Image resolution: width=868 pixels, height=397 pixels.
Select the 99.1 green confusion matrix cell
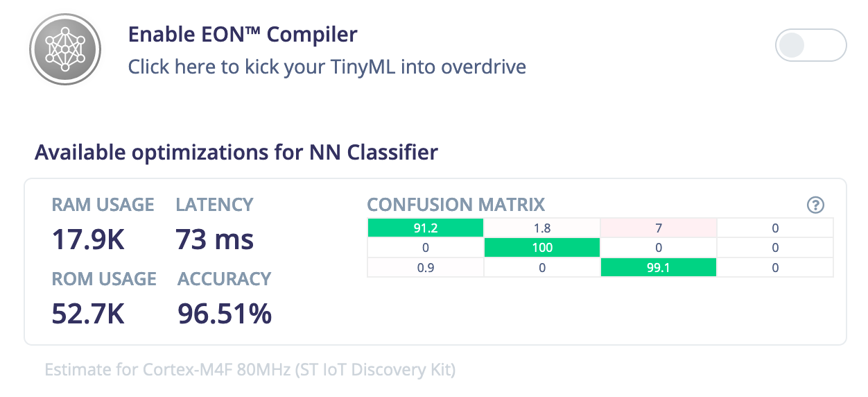pos(659,267)
